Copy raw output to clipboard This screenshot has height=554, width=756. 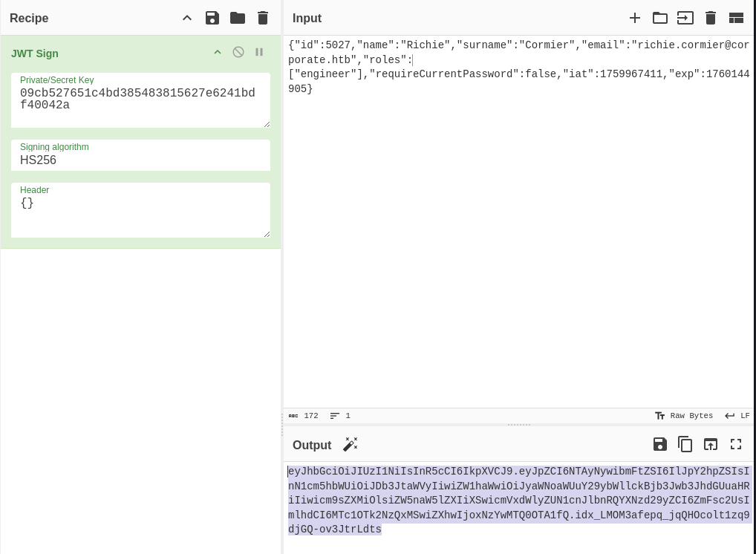(x=685, y=444)
